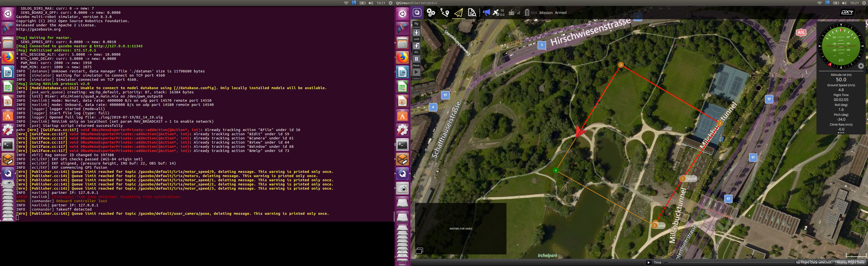Open Analyze log document icon
This screenshot has width=868, height=266.
tap(472, 13)
